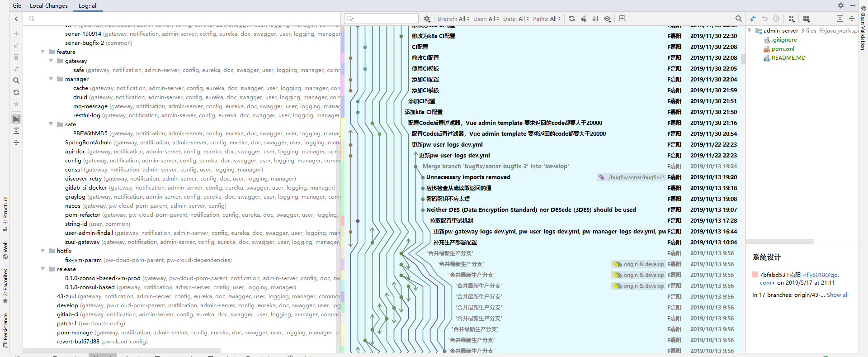Image resolution: width=868 pixels, height=357 pixels.
Task: Switch to the Local Changes tab
Action: (48, 6)
